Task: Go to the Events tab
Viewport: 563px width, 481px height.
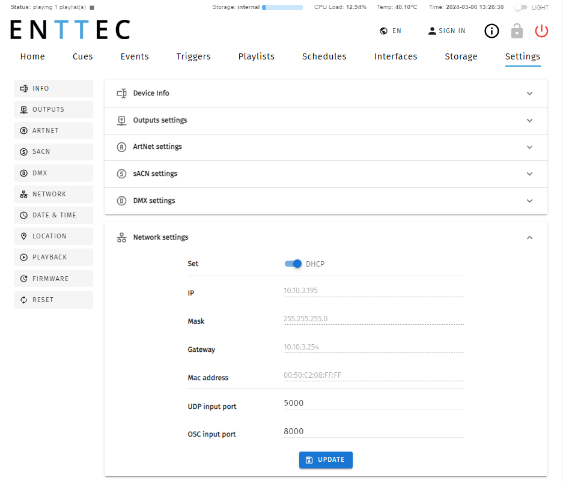Action: tap(134, 56)
